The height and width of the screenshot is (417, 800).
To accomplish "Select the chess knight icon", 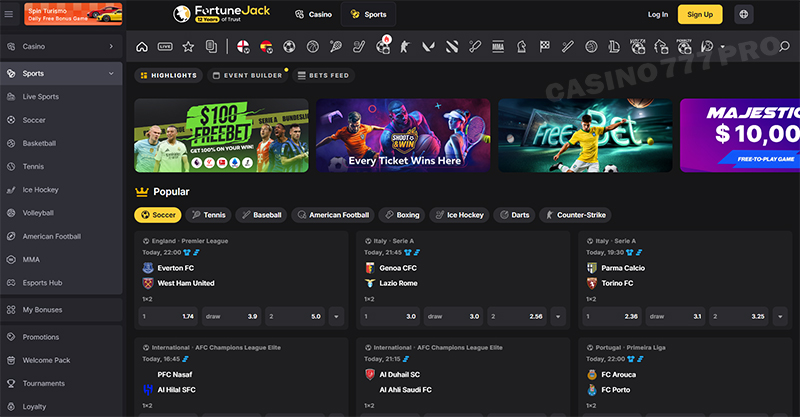I will (521, 47).
